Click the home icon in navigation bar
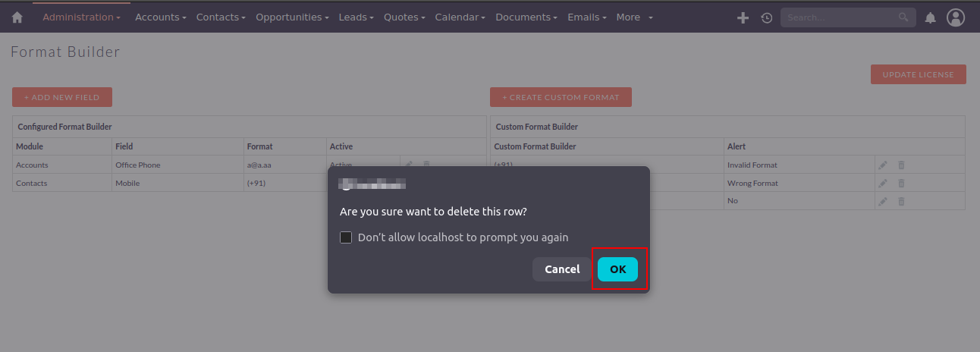Image resolution: width=980 pixels, height=352 pixels. 17,17
